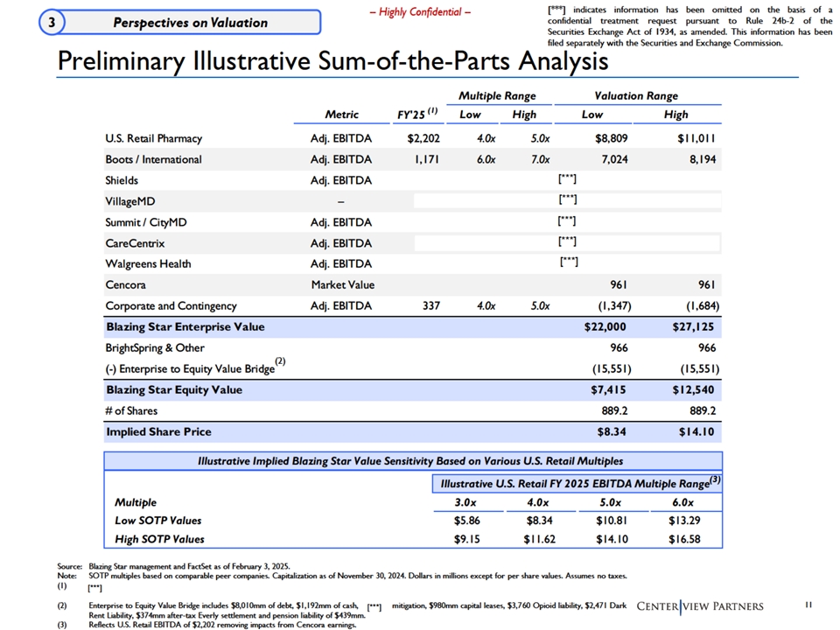Viewport: 840px width, 630px height.
Task: Click the 8,194 valuation value
Action: point(703,159)
